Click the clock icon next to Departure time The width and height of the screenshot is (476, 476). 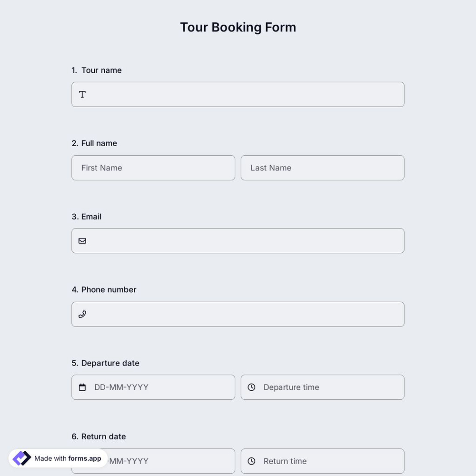point(251,387)
